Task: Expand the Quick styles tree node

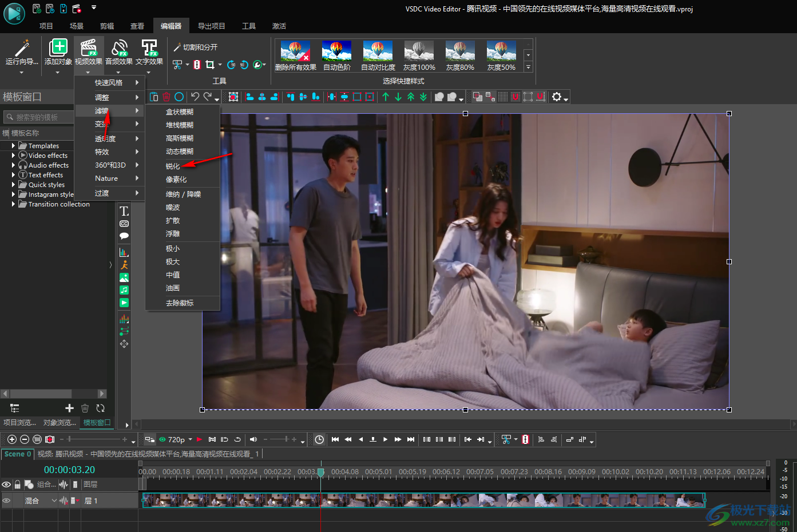Action: 13,185
